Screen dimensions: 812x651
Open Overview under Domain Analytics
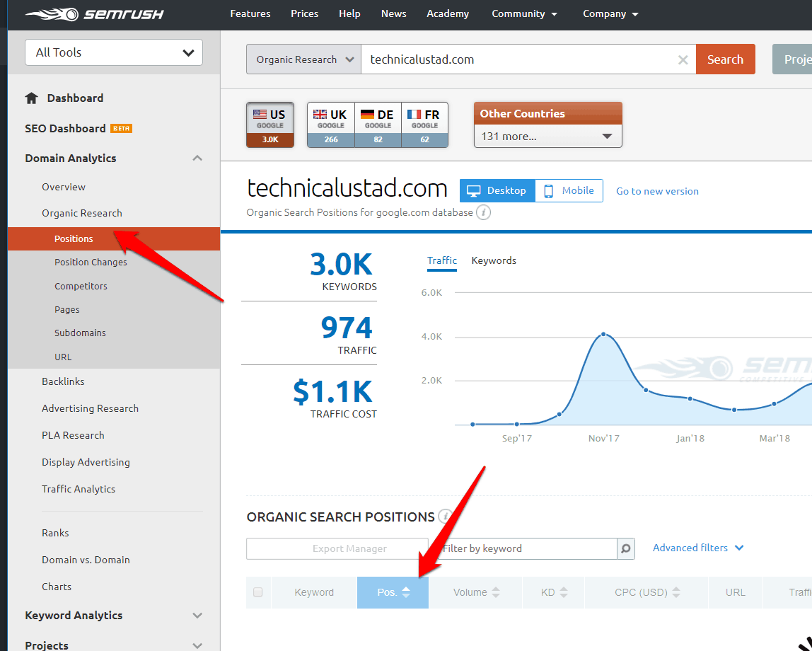coord(64,187)
